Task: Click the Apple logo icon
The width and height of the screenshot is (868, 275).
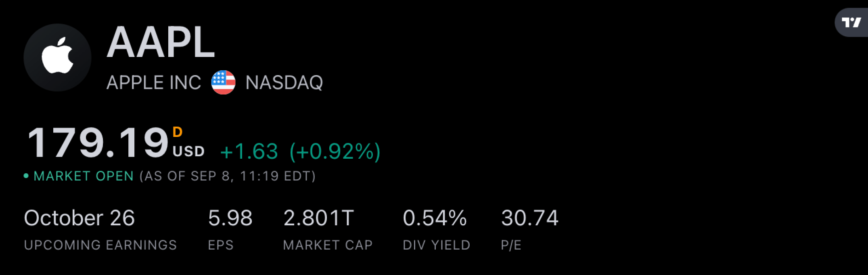Action: pos(57,57)
